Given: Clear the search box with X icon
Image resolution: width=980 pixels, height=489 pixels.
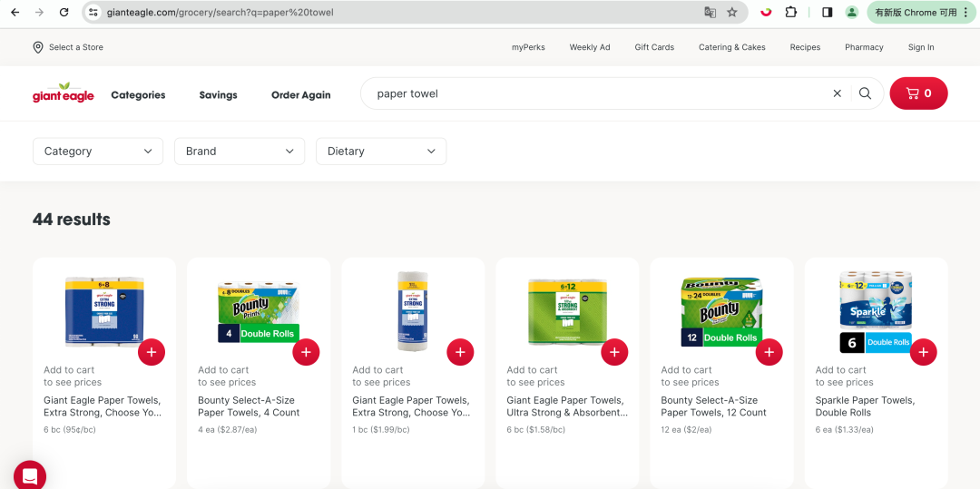Looking at the screenshot, I should [x=837, y=93].
